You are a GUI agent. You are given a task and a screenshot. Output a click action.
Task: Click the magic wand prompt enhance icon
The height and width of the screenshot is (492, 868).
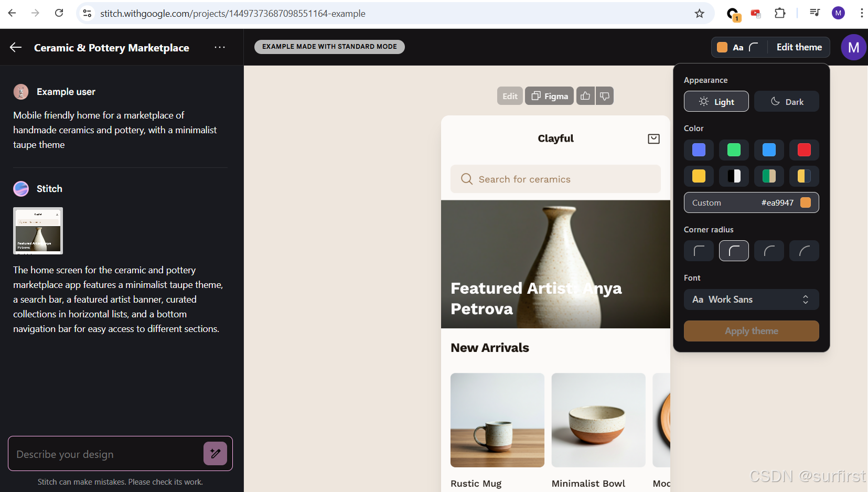coord(215,453)
